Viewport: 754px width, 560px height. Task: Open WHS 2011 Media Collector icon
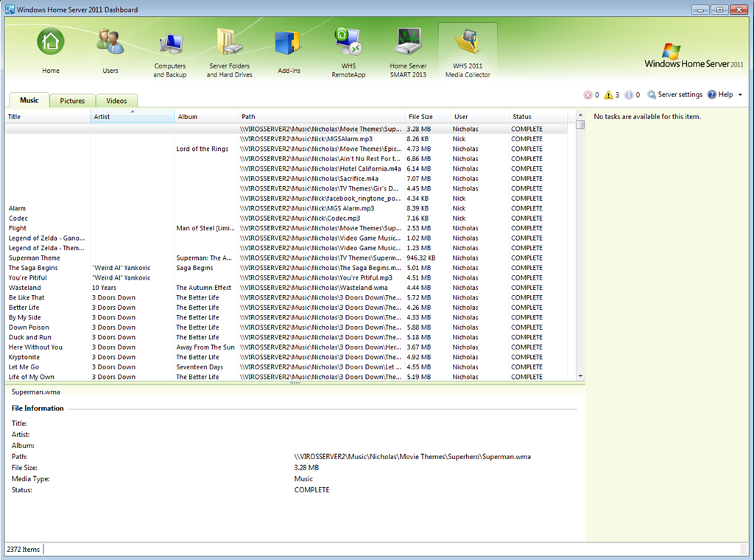tap(468, 42)
